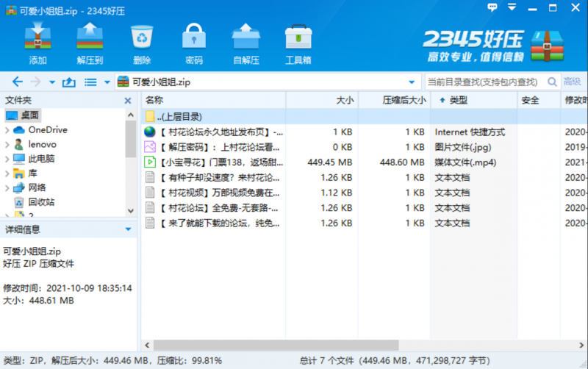Expand the OneDrive tree node
Image resolution: width=588 pixels, height=369 pixels.
7,130
